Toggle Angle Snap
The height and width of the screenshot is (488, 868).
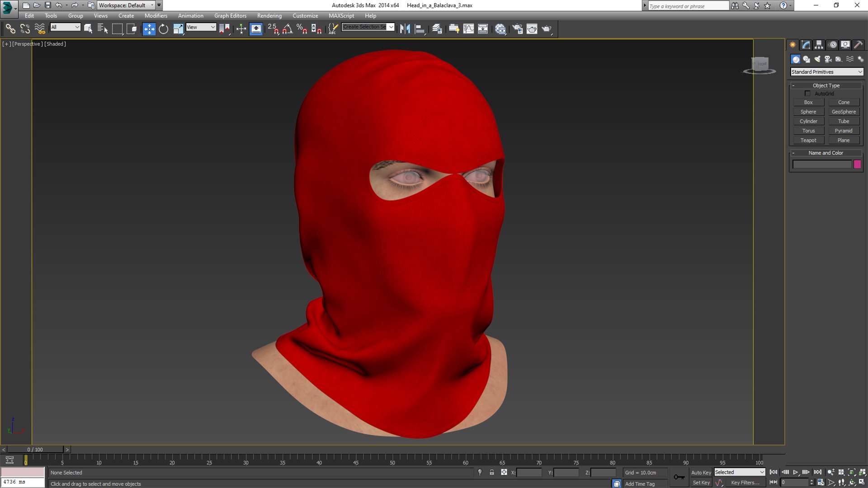point(288,29)
